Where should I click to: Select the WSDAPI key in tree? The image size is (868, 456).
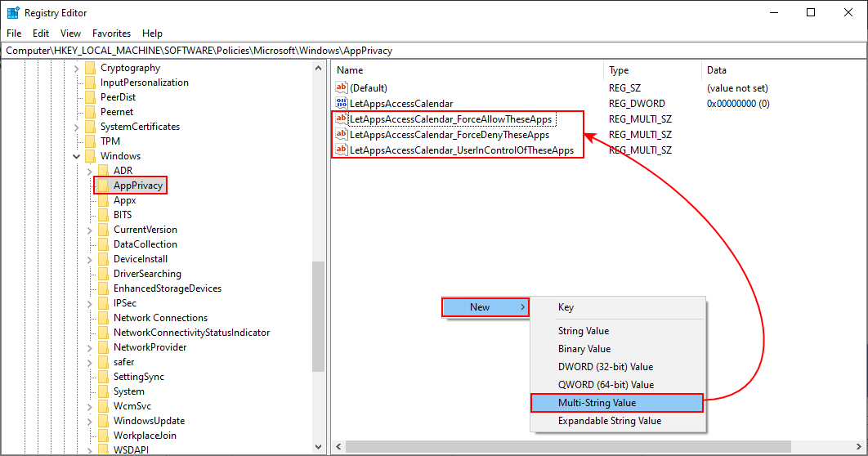(x=132, y=450)
